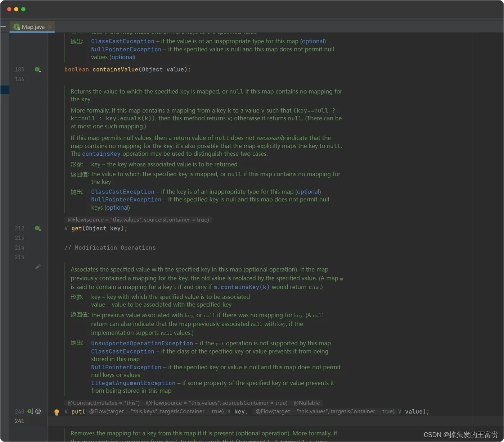Click the get method name at line 212
This screenshot has width=504, height=442.
coord(77,228)
